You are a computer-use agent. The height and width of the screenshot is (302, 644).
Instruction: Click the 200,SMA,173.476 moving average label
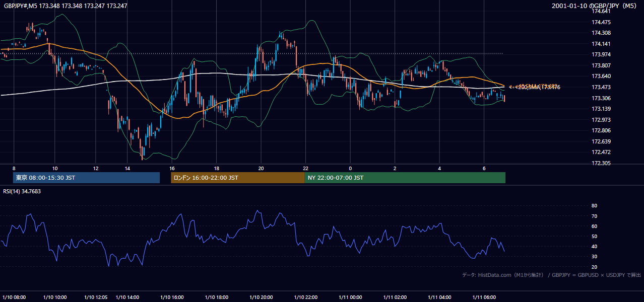(538, 88)
